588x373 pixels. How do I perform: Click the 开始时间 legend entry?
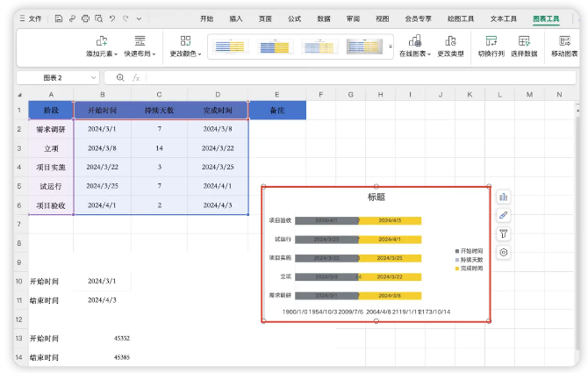pos(469,251)
